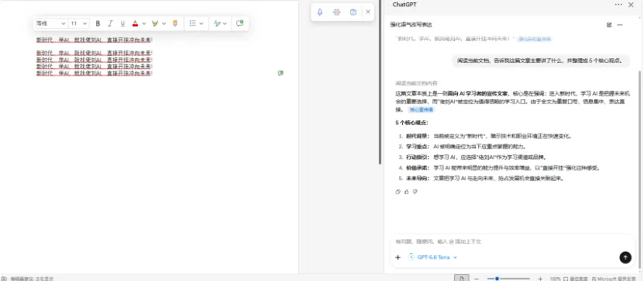Apply the text highlighter pen
This screenshot has height=281, width=644.
tap(155, 23)
